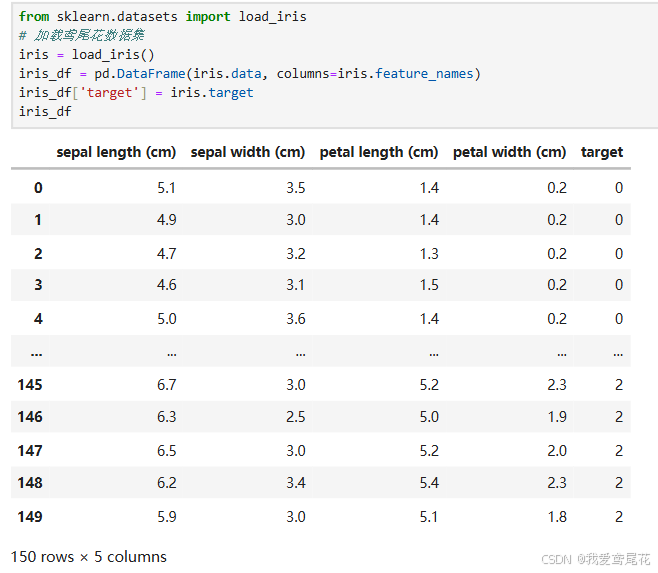This screenshot has height=573, width=658.
Task: Click the 'iris = load_iris()' code line
Action: tap(86, 55)
